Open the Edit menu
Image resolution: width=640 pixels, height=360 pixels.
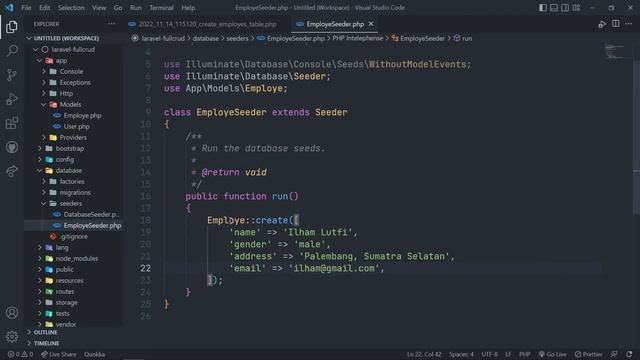tap(44, 8)
